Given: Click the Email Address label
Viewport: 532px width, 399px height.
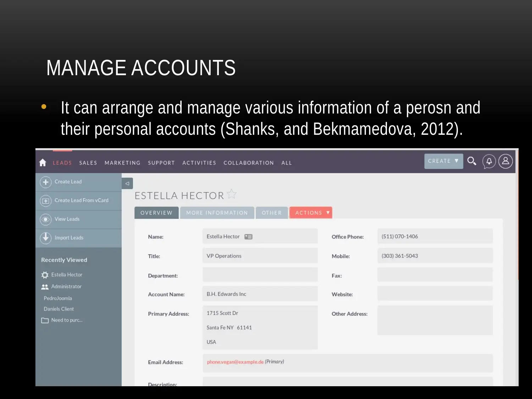Looking at the screenshot, I should pyautogui.click(x=166, y=362).
